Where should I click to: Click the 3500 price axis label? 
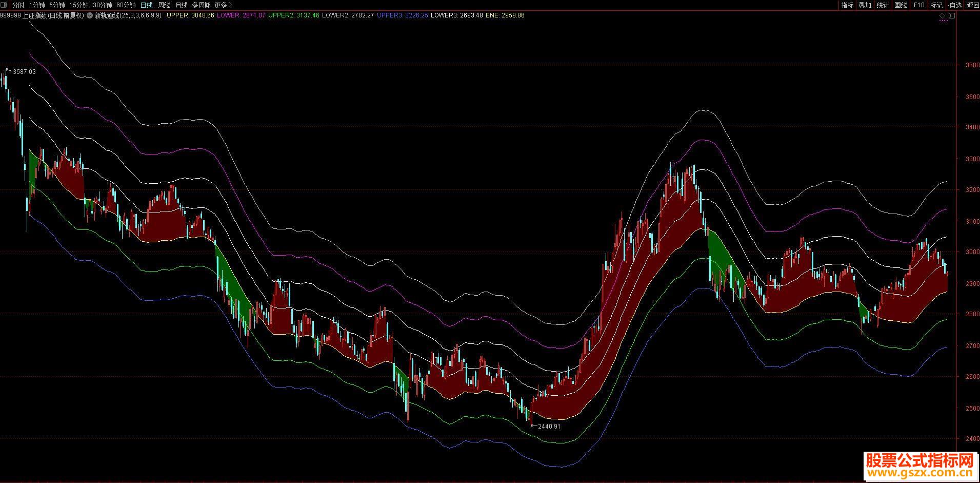click(x=973, y=96)
